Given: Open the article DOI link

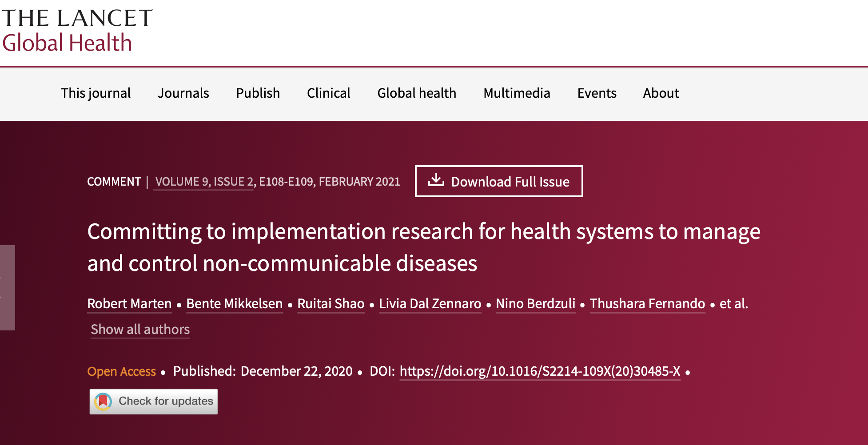Looking at the screenshot, I should click(x=539, y=371).
